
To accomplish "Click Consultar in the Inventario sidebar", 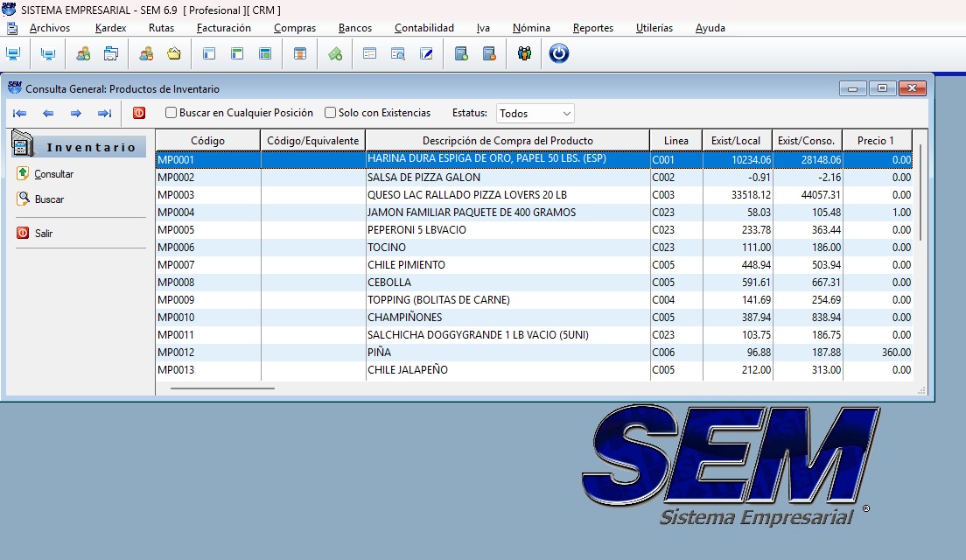I will pyautogui.click(x=53, y=174).
